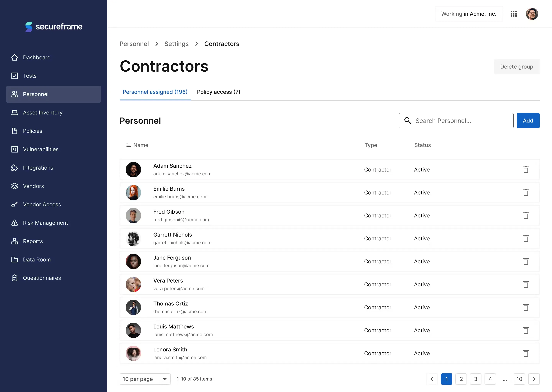Image resolution: width=552 pixels, height=392 pixels.
Task: Open the user profile avatar
Action: coord(532,14)
